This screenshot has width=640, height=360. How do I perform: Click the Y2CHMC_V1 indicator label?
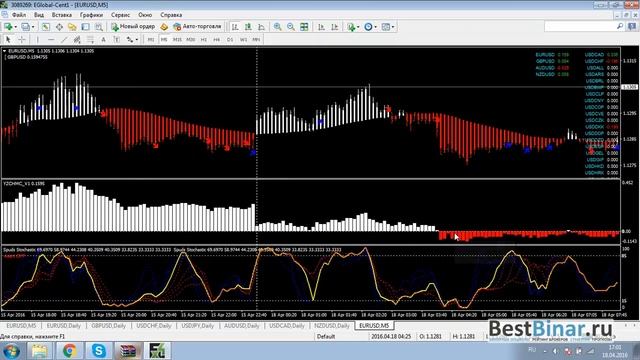pyautogui.click(x=24, y=184)
